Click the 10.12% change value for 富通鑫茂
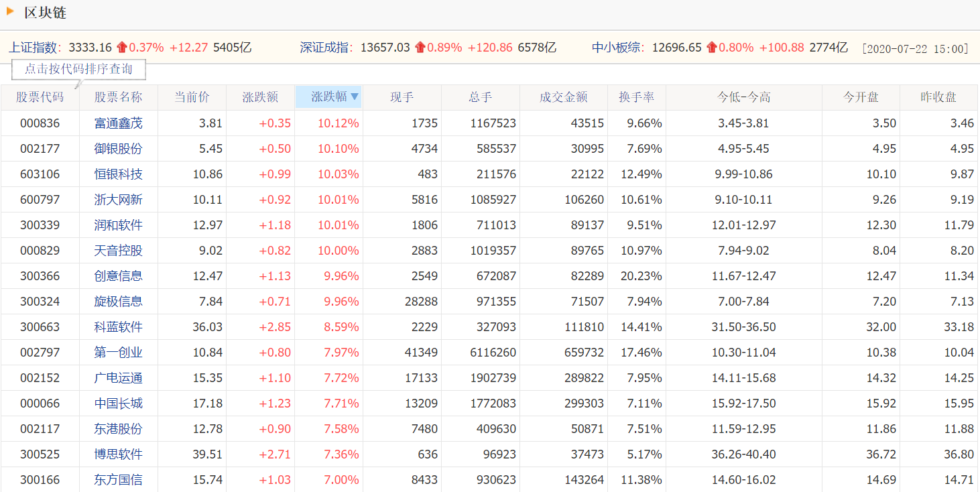The image size is (980, 492). [x=339, y=123]
